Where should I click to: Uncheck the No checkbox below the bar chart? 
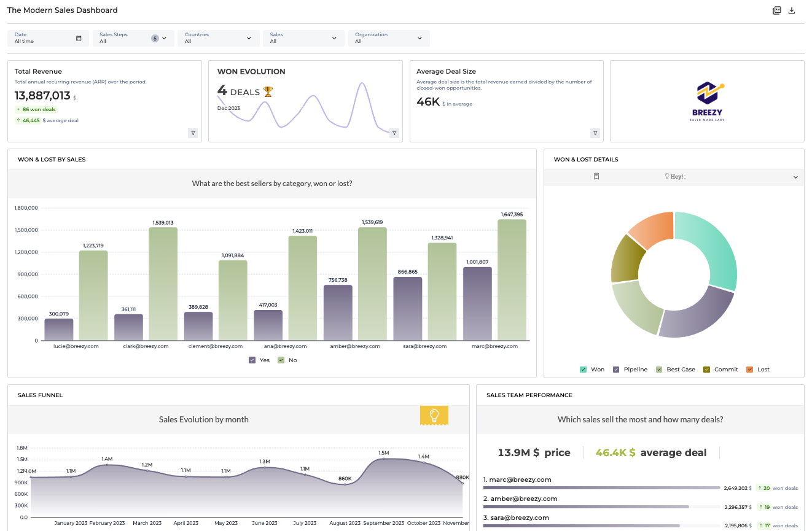pyautogui.click(x=280, y=360)
